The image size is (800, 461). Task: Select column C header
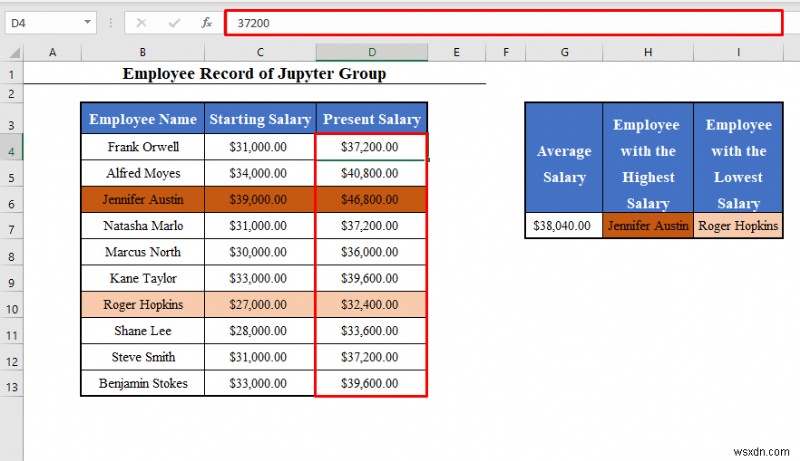tap(260, 52)
